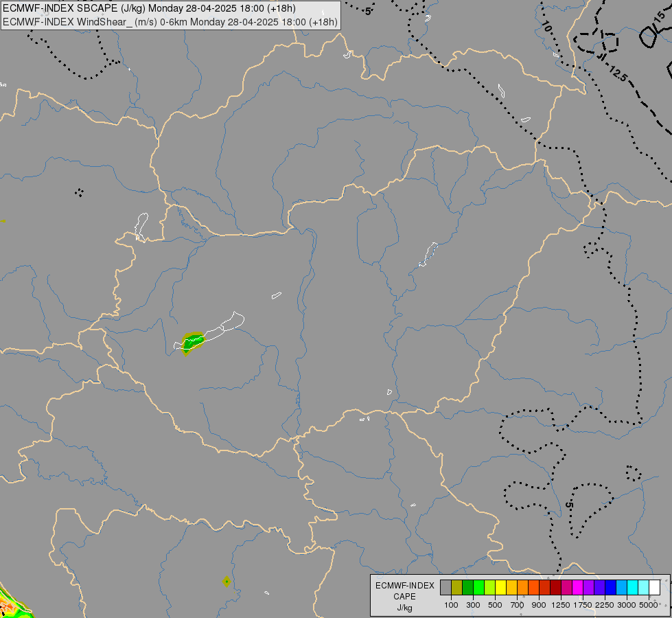The image size is (672, 618).
Task: Select the brick red swatch after 900
Action: tap(545, 587)
